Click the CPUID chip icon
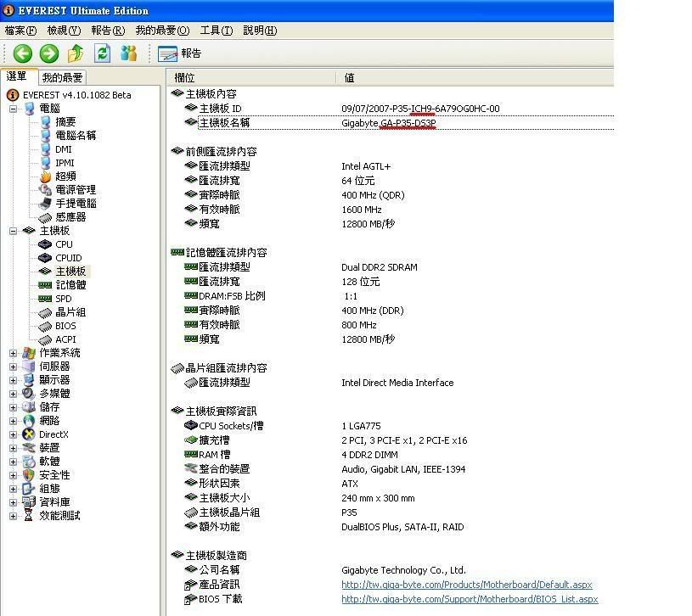This screenshot has height=616, width=692. click(x=45, y=258)
